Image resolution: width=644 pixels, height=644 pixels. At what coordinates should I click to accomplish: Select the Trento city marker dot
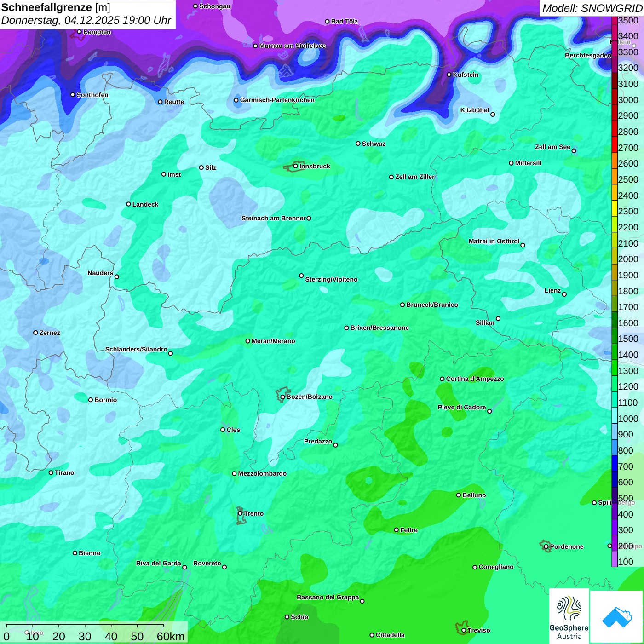[240, 513]
